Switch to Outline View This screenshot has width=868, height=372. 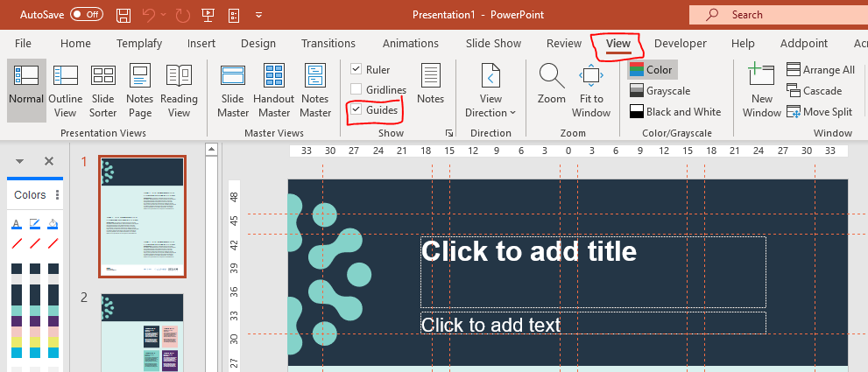click(65, 91)
